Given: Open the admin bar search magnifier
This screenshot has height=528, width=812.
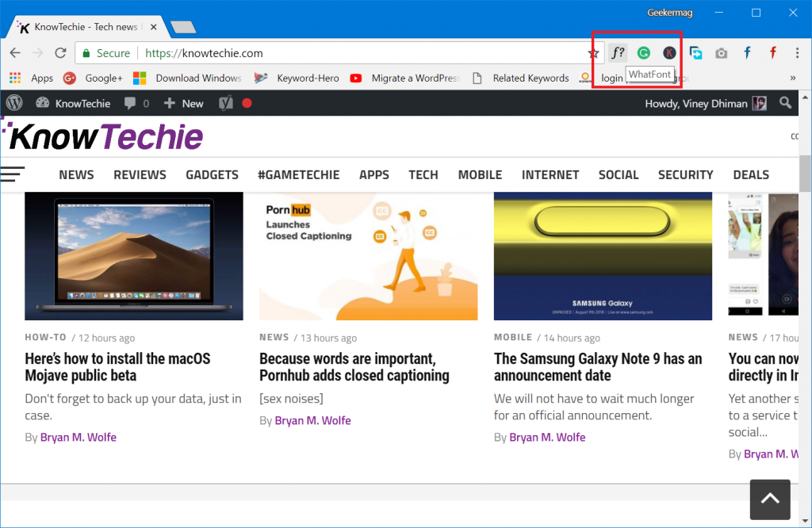Looking at the screenshot, I should (x=786, y=103).
